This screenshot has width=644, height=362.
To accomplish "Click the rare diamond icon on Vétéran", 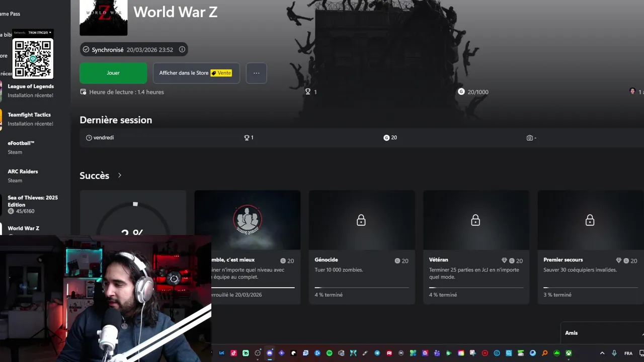I will click(x=504, y=260).
